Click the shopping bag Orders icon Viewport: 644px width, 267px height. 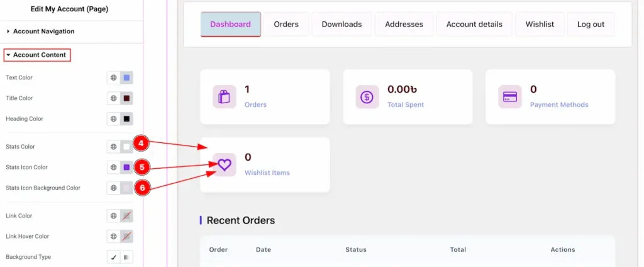pos(225,97)
